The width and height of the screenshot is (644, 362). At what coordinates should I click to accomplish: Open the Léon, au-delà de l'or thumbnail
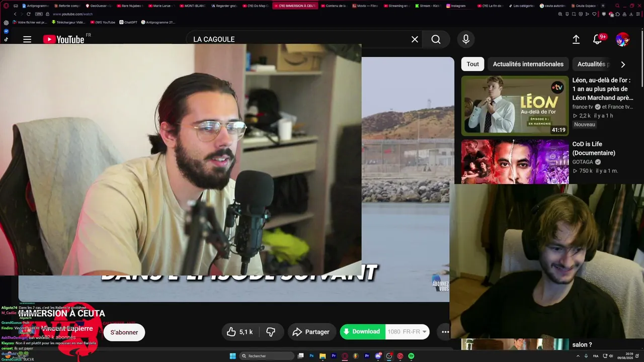[515, 106]
